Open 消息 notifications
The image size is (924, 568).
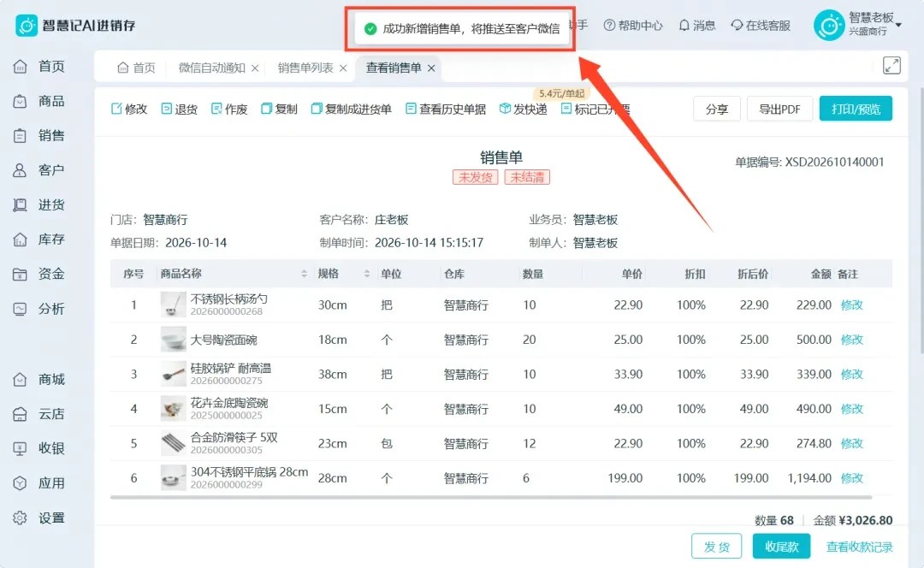[697, 26]
